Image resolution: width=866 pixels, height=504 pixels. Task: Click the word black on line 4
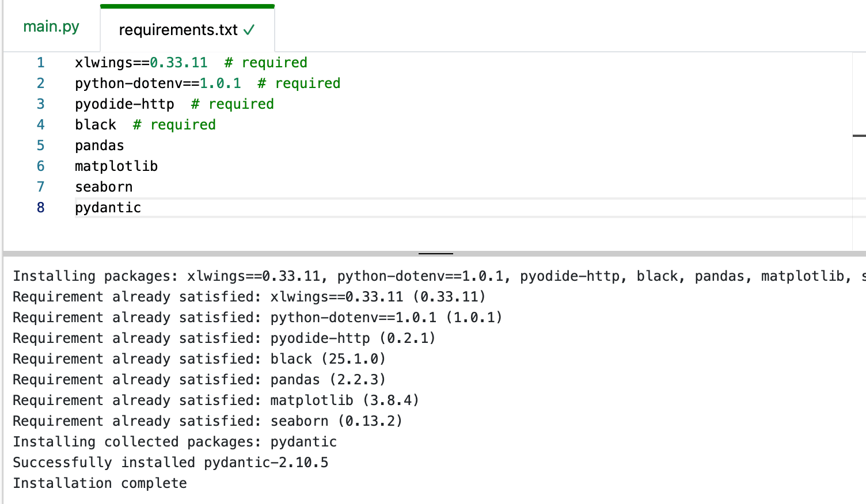96,125
